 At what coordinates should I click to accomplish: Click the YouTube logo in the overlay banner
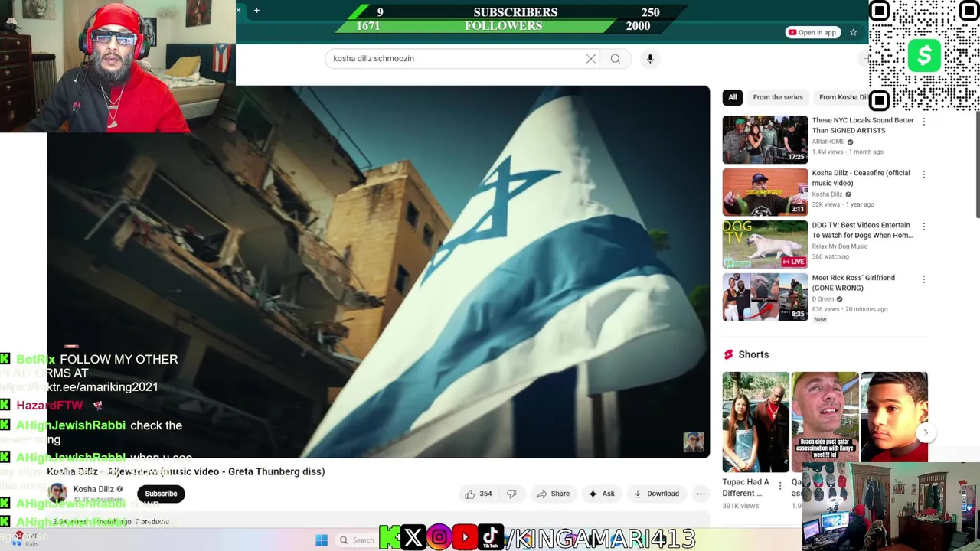[x=465, y=538]
